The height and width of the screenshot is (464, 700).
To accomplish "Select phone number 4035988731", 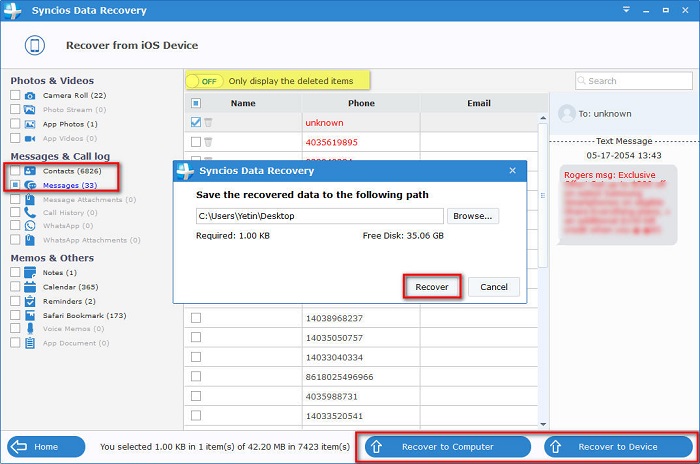I will (331, 397).
